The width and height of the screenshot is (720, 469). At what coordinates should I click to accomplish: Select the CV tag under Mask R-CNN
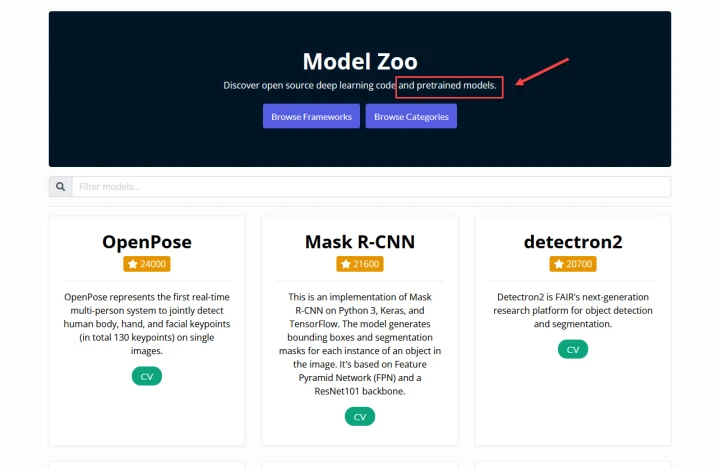(360, 417)
